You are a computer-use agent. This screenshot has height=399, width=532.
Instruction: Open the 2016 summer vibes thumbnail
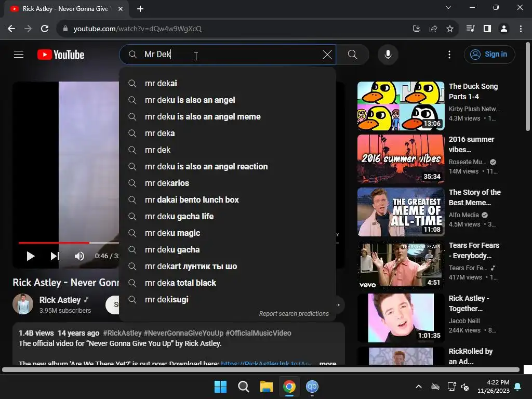tap(401, 159)
